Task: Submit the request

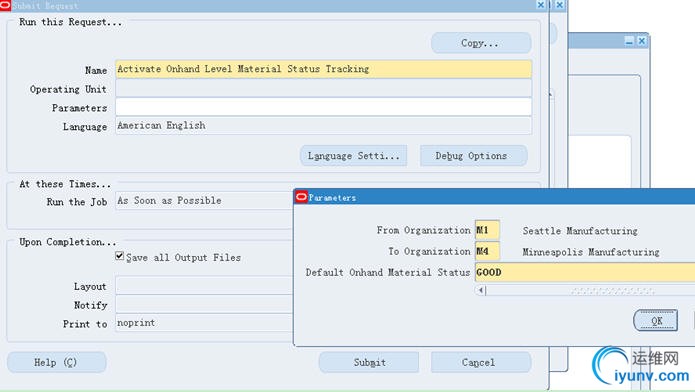Action: pyautogui.click(x=369, y=362)
